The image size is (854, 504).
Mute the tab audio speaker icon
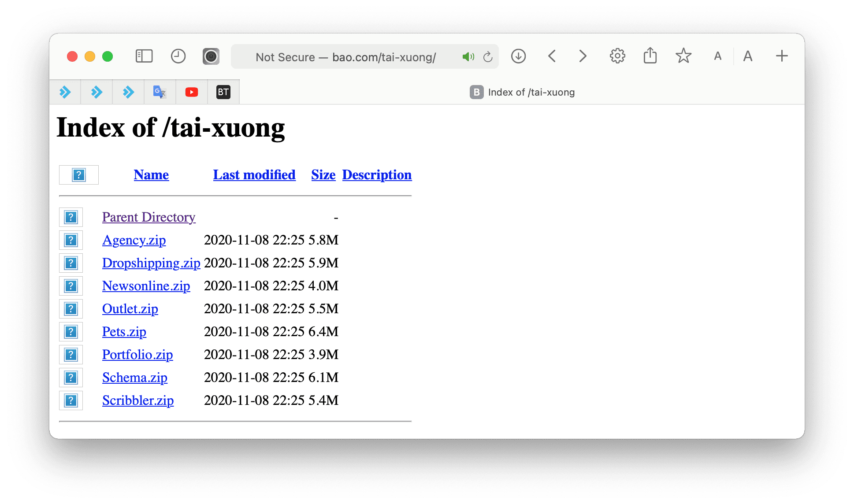(468, 56)
